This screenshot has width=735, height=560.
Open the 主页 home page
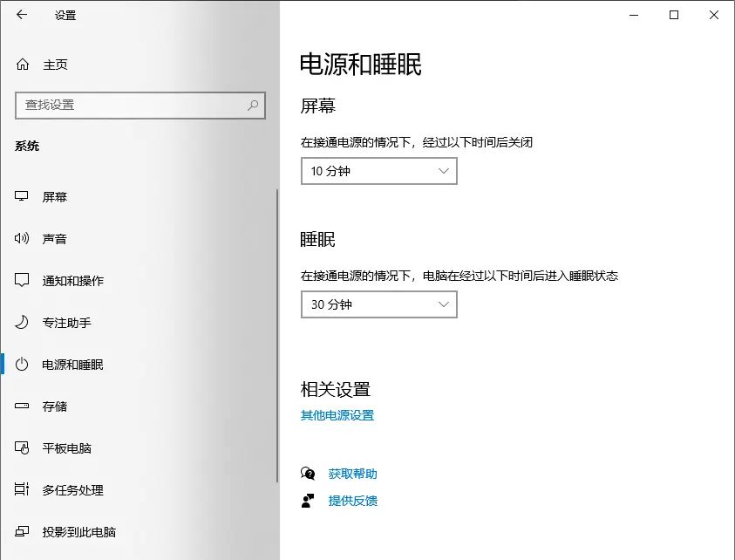coord(55,65)
